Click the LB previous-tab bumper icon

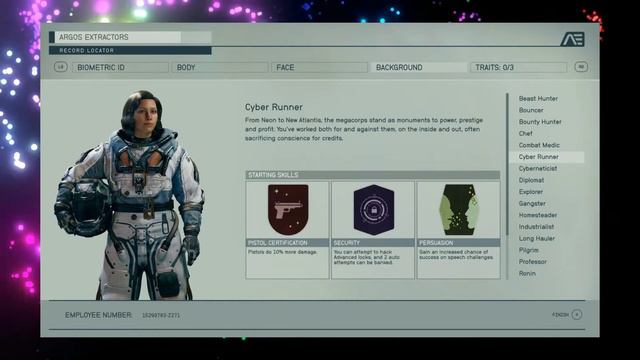(61, 67)
